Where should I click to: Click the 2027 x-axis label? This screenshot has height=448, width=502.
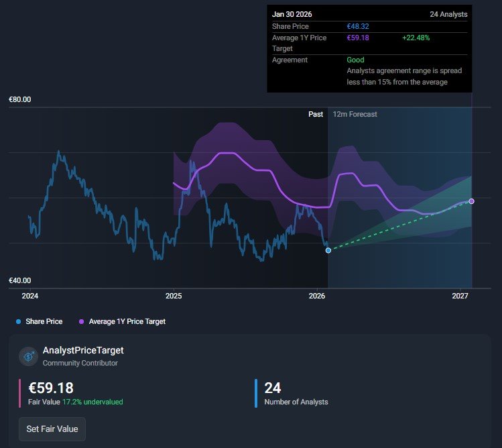tap(460, 296)
